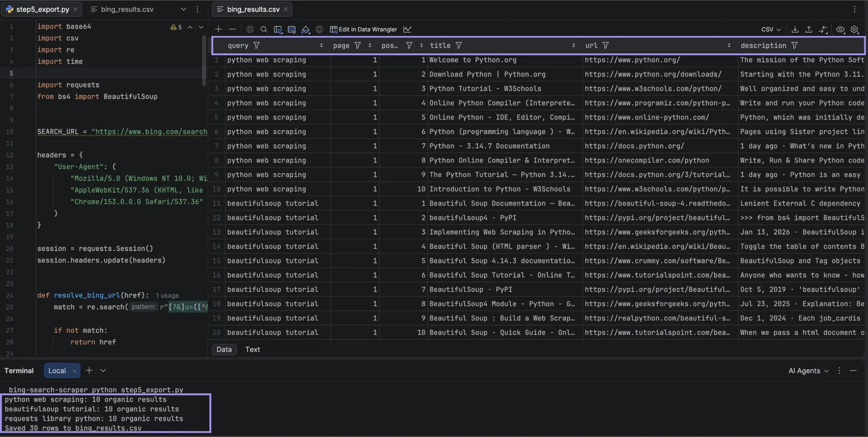Open the terminal new session dropdown chevron

[x=103, y=371]
